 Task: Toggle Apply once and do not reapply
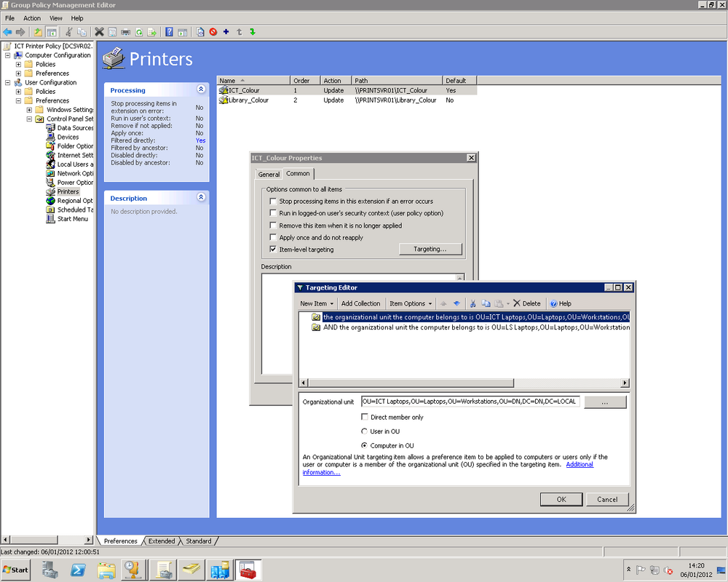tap(273, 237)
